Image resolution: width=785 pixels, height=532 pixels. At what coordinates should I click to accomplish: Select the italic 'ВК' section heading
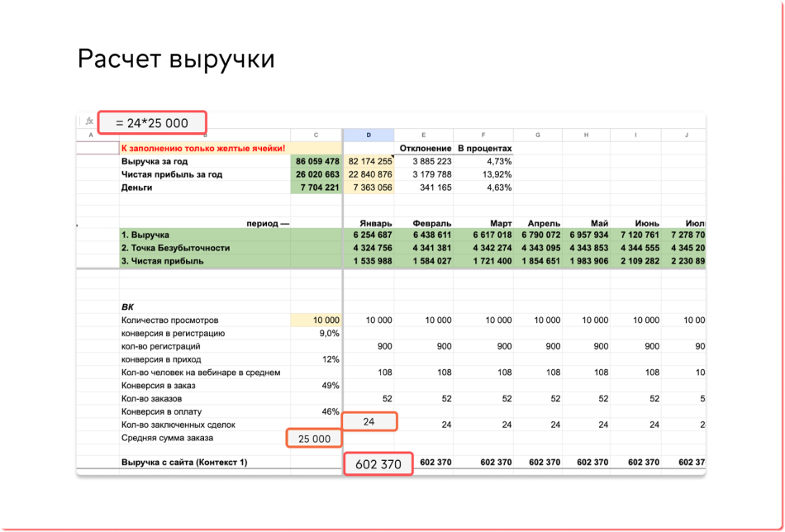coord(127,306)
